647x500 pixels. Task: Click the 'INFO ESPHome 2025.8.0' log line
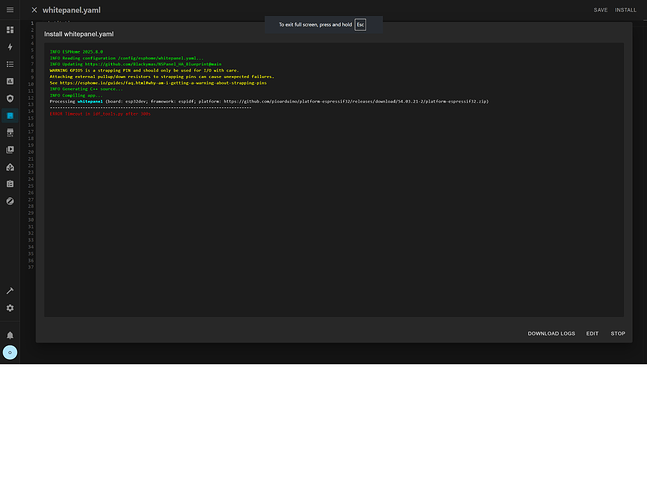click(76, 52)
